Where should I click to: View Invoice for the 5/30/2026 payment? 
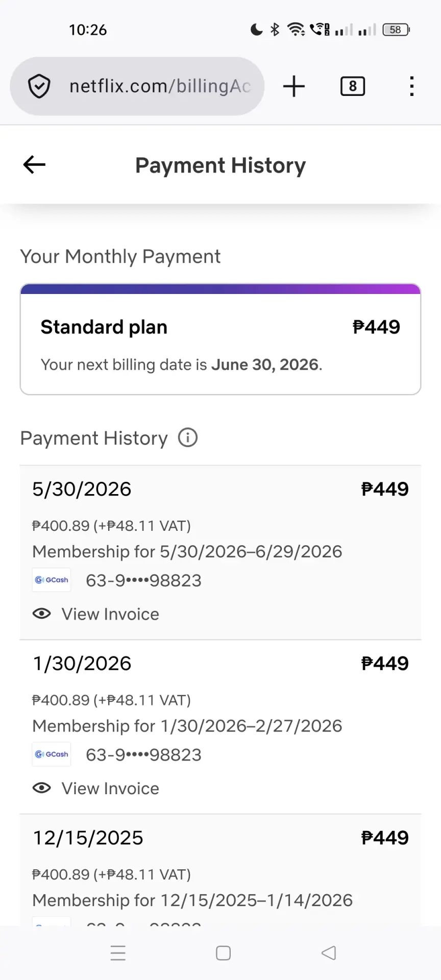click(x=110, y=614)
